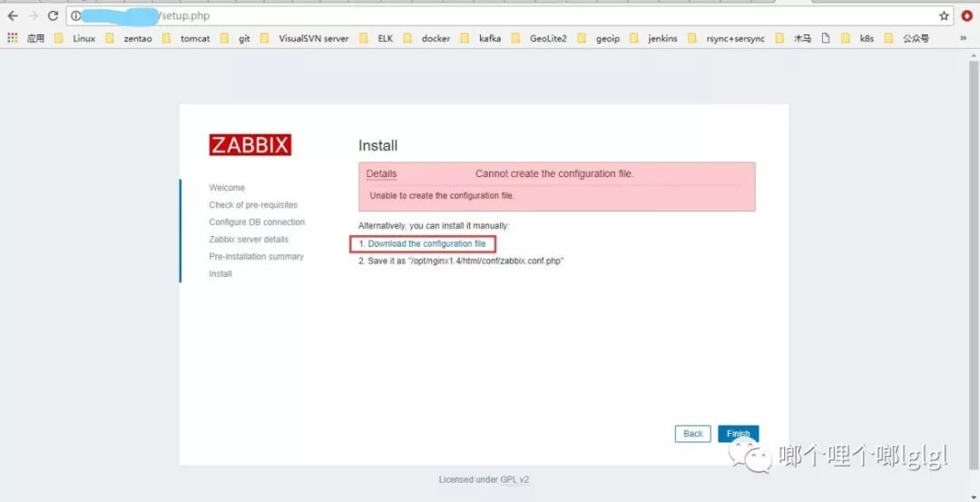The image size is (980, 502).
Task: Click the Finish button
Action: point(738,434)
